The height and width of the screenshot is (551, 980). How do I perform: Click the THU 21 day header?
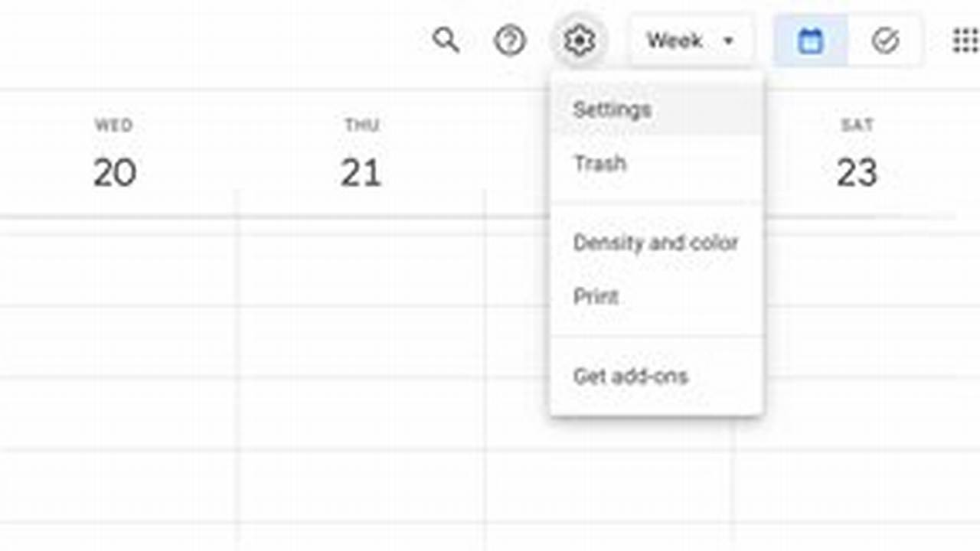click(361, 153)
